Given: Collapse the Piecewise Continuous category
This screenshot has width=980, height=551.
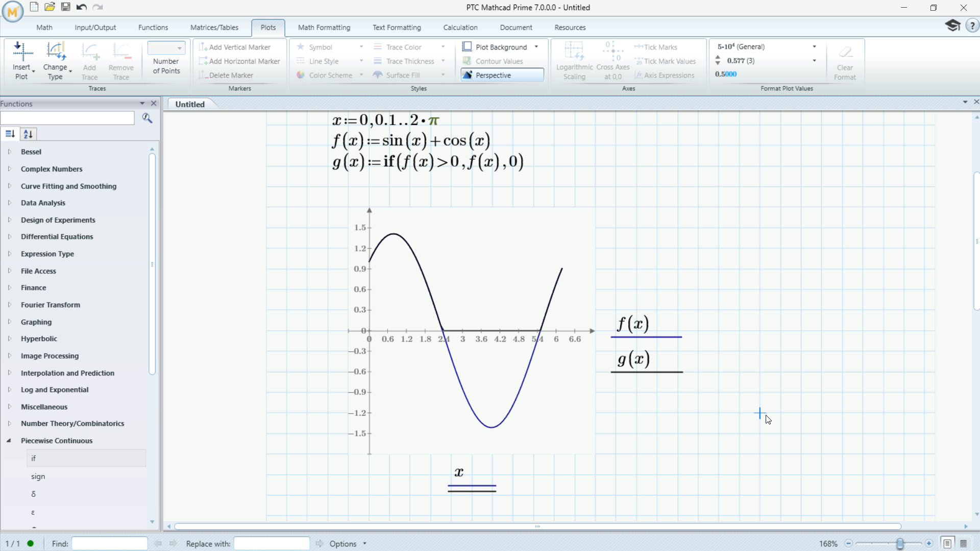Looking at the screenshot, I should [x=9, y=441].
